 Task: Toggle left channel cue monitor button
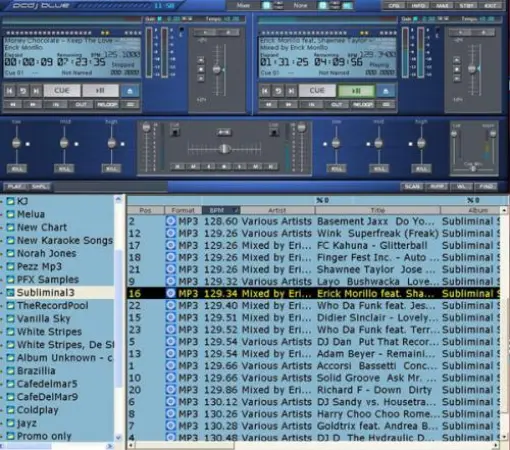pos(175,132)
